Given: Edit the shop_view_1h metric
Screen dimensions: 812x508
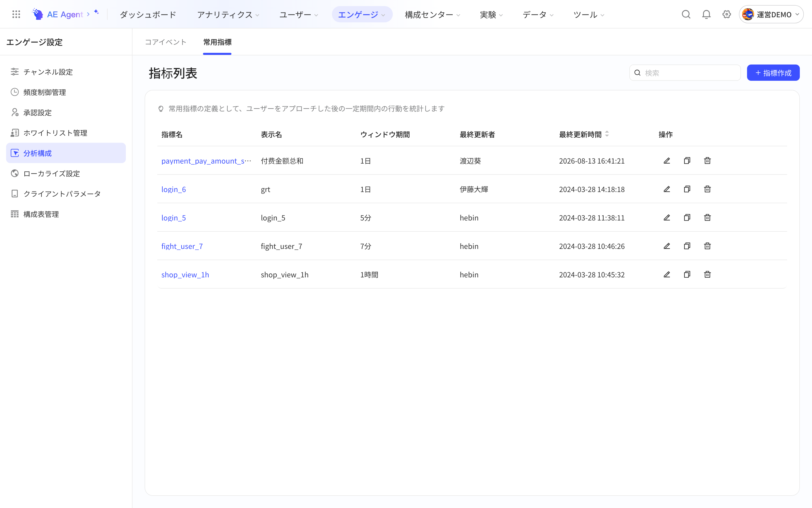Looking at the screenshot, I should pyautogui.click(x=667, y=275).
